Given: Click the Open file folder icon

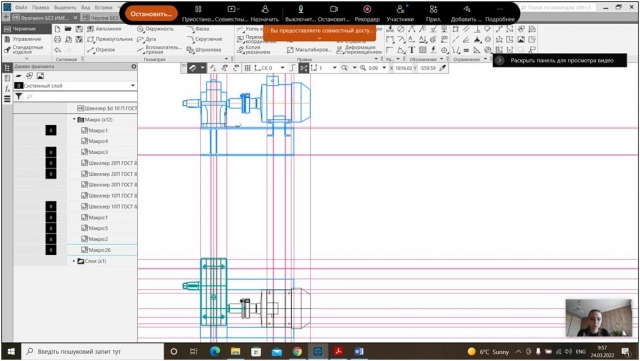Looking at the screenshot, I should [68, 29].
